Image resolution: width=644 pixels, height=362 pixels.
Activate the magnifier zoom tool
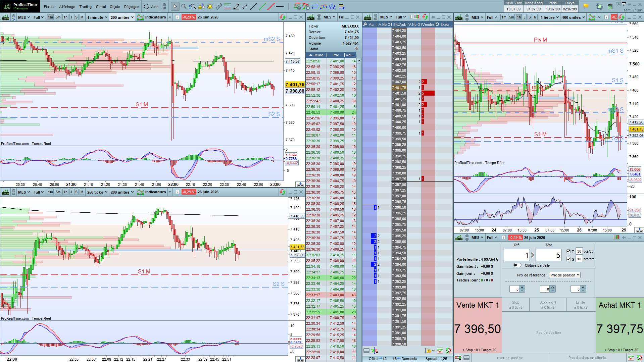[x=184, y=6]
